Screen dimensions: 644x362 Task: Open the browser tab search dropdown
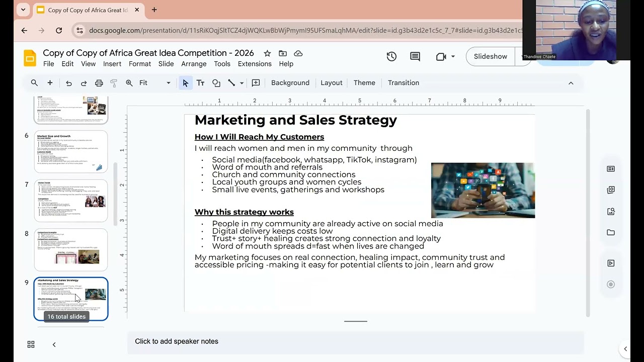pyautogui.click(x=23, y=10)
